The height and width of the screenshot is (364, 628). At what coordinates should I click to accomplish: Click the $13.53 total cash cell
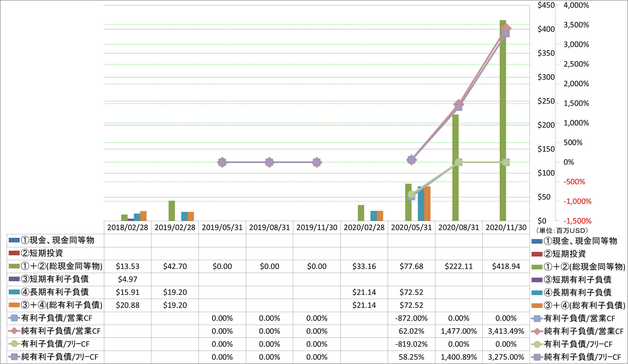pyautogui.click(x=127, y=266)
